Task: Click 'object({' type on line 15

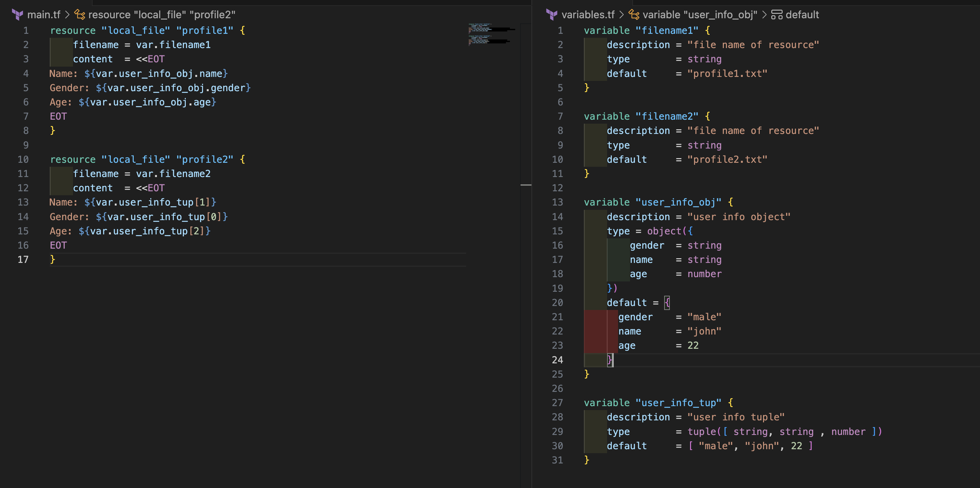Action: 670,231
